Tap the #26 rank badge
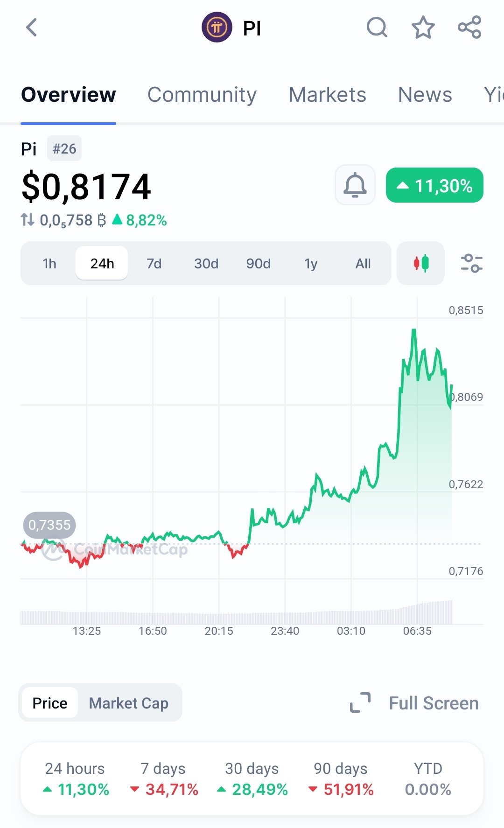This screenshot has width=504, height=828. (x=64, y=149)
